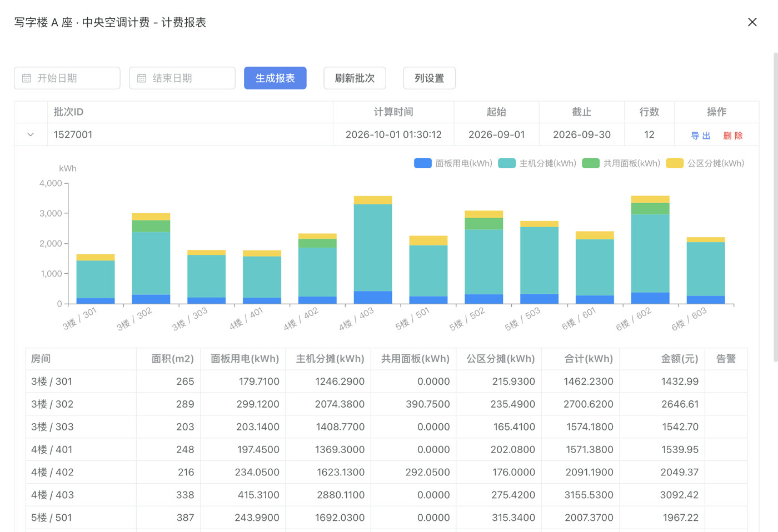This screenshot has width=778, height=532.
Task: Click the 6楼 / 602 chart bar
Action: coord(650,250)
